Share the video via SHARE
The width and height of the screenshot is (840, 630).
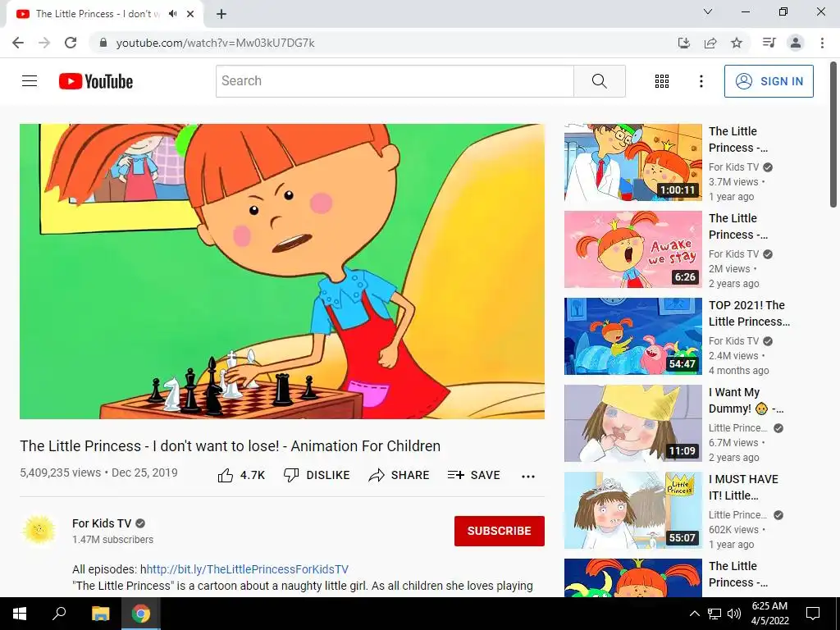399,475
